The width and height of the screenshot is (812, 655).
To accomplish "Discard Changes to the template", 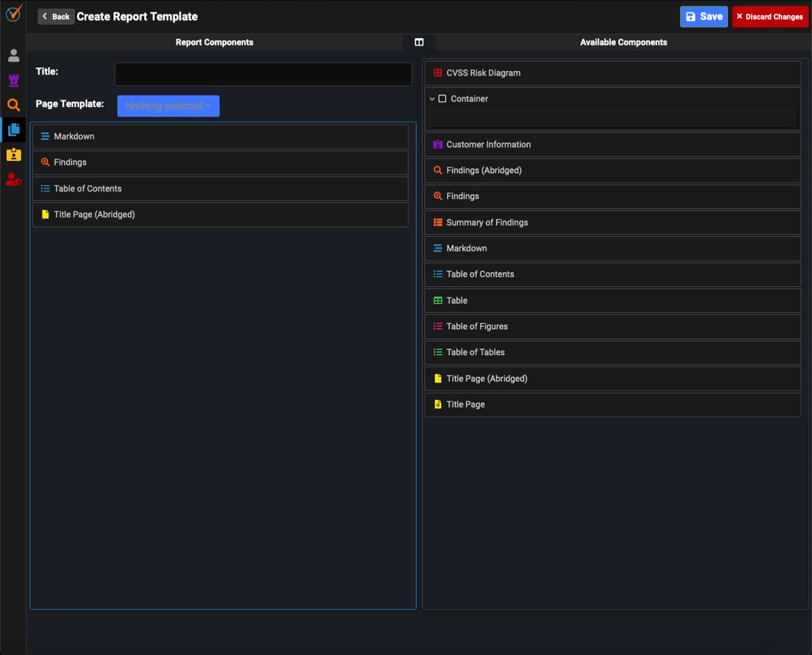I will pos(770,16).
